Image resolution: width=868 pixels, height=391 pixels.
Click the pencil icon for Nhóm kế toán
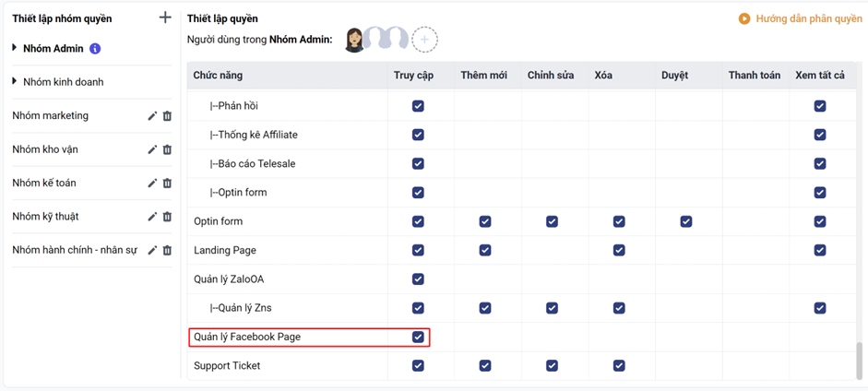pyautogui.click(x=152, y=184)
